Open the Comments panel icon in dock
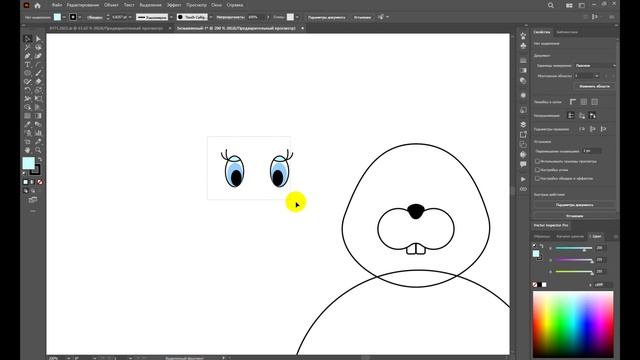 [x=523, y=164]
